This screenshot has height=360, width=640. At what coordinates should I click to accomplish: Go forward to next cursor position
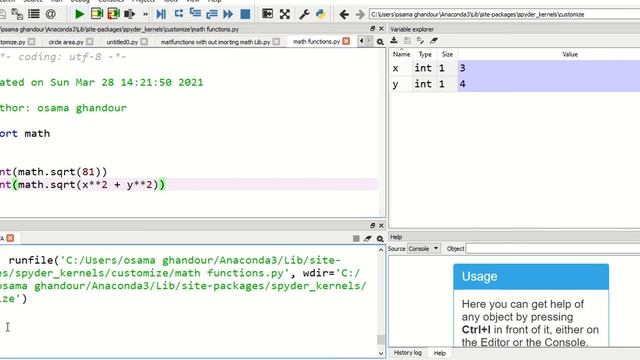pos(360,15)
